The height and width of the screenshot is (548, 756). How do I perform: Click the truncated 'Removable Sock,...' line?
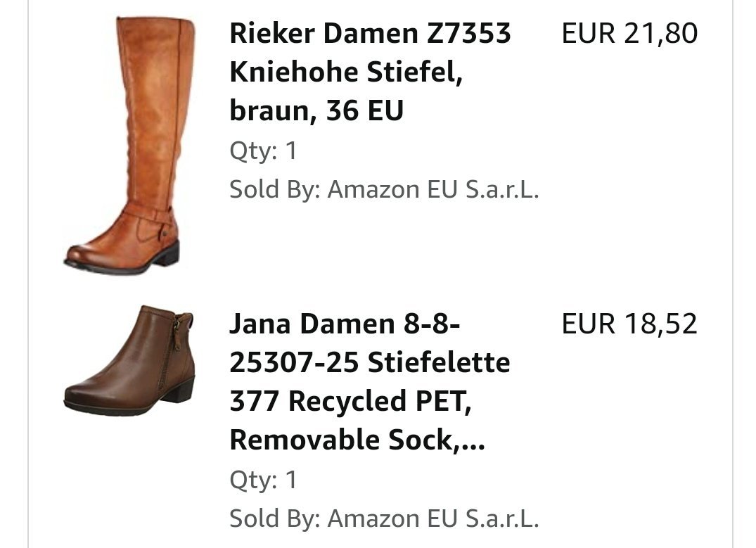(357, 440)
